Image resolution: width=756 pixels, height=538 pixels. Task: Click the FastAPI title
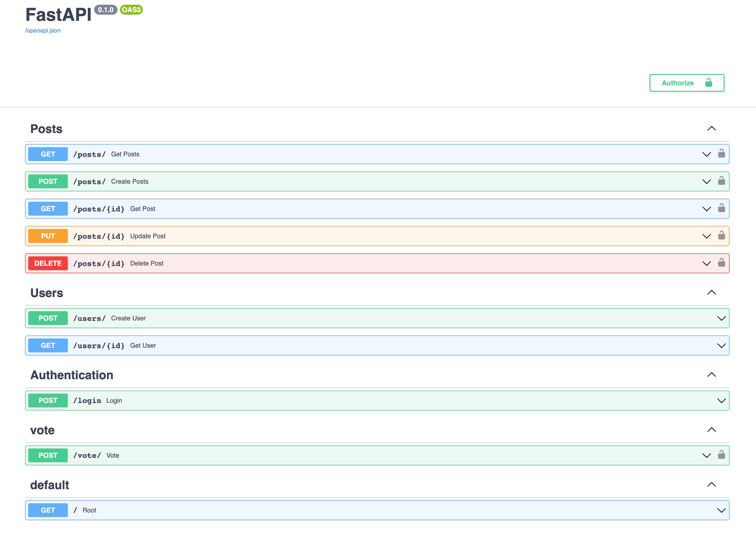pyautogui.click(x=58, y=15)
